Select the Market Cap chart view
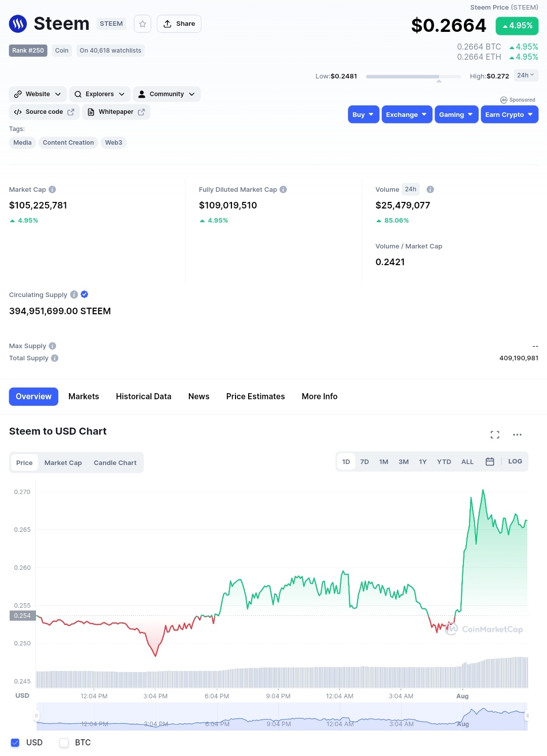The height and width of the screenshot is (756, 547). point(63,463)
